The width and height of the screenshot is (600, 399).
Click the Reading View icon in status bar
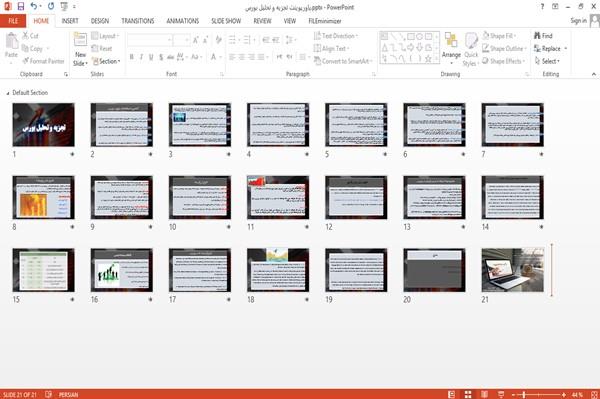[484, 394]
